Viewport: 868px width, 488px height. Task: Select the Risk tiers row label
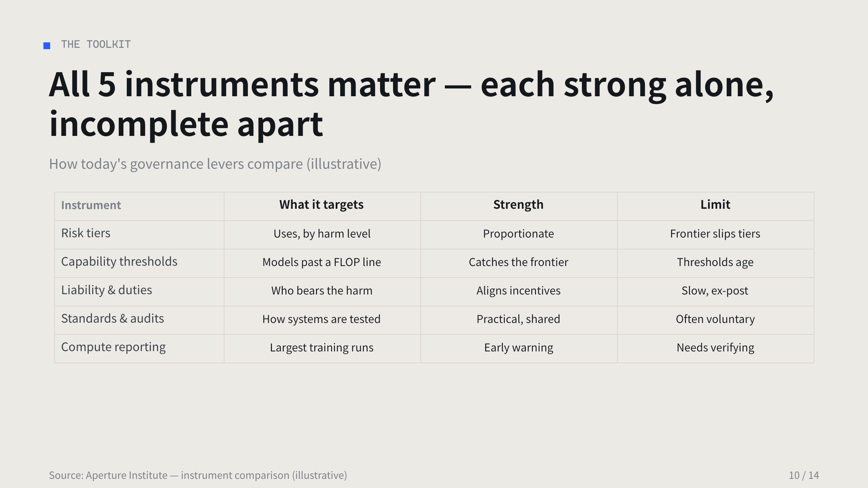86,233
